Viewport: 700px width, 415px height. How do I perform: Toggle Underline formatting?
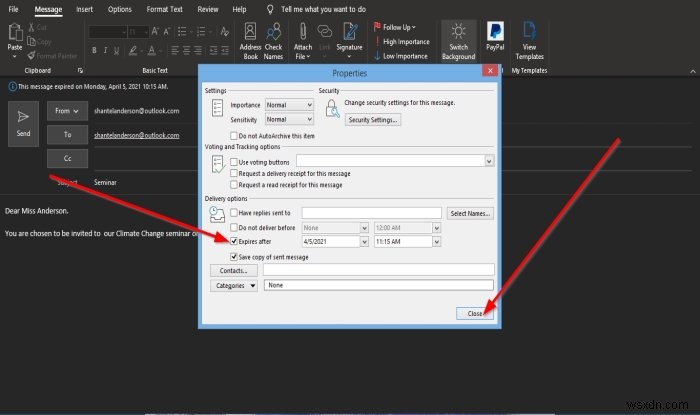[x=117, y=50]
